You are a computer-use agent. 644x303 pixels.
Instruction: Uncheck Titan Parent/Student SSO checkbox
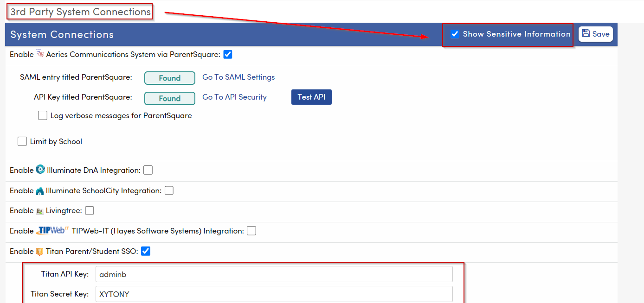tap(146, 251)
